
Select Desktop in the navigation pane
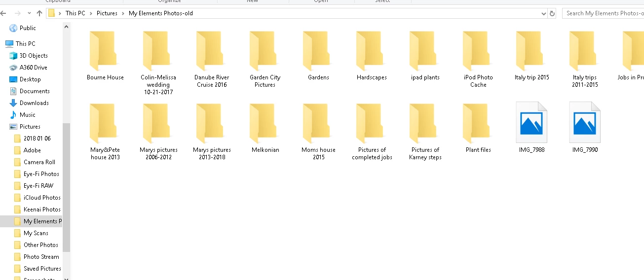[30, 79]
